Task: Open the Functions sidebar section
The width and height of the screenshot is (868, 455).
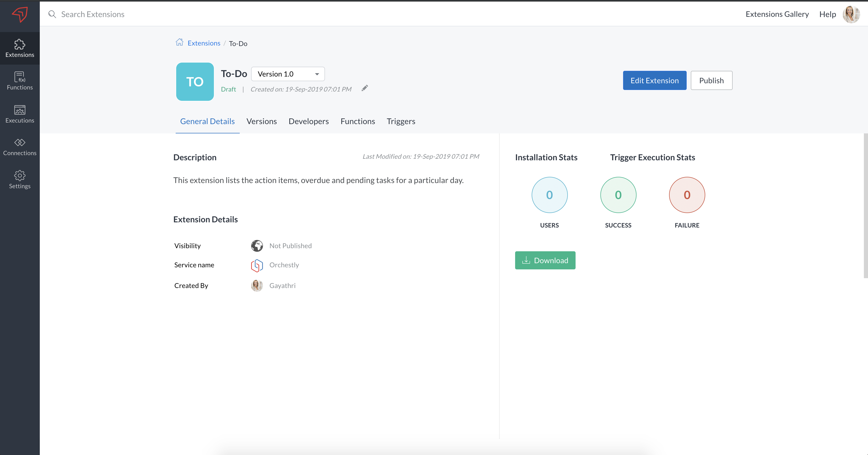Action: pyautogui.click(x=20, y=81)
